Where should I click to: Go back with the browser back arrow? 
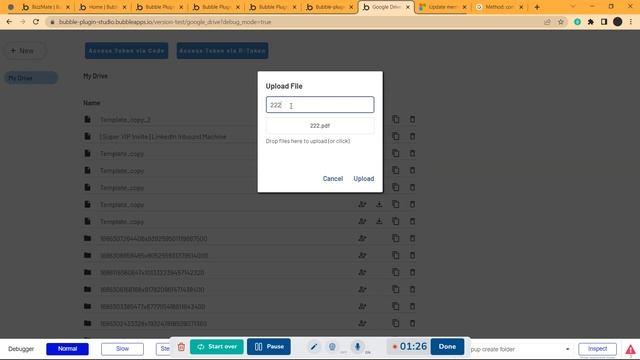tap(9, 22)
